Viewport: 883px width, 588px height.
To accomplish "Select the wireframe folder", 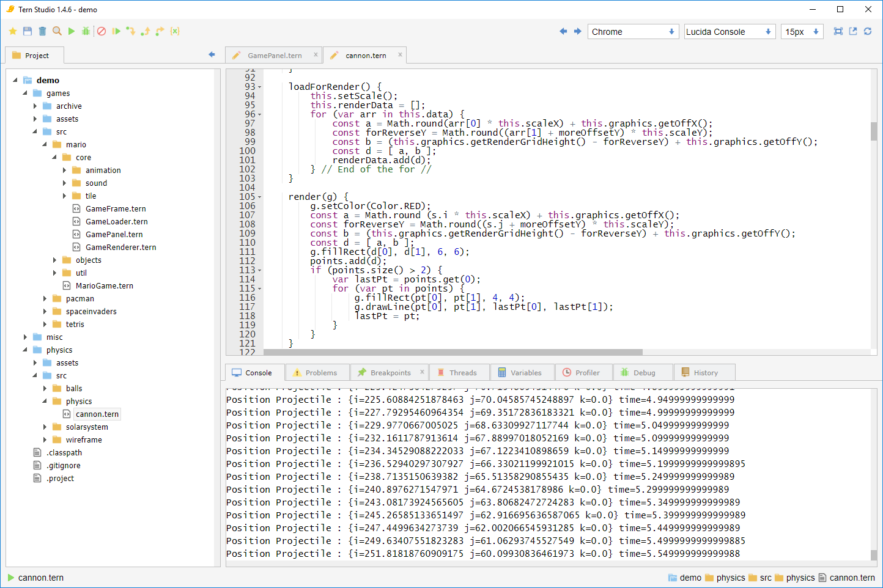I will (x=84, y=440).
